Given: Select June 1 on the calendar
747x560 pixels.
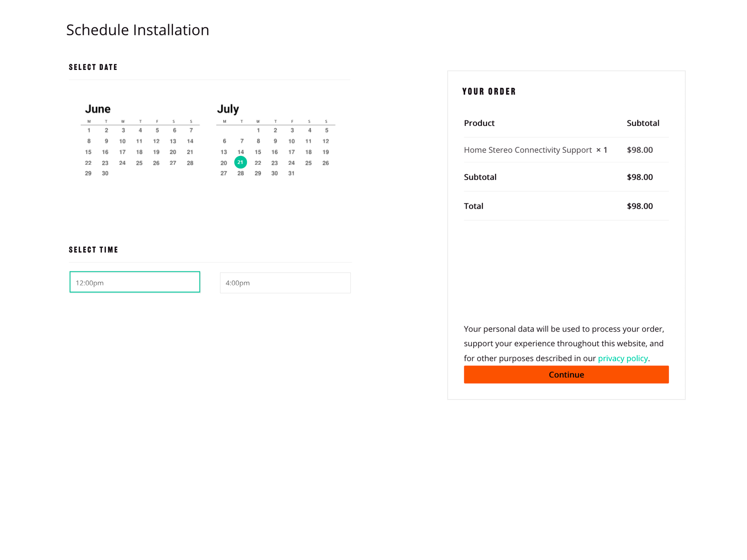Looking at the screenshot, I should click(89, 130).
